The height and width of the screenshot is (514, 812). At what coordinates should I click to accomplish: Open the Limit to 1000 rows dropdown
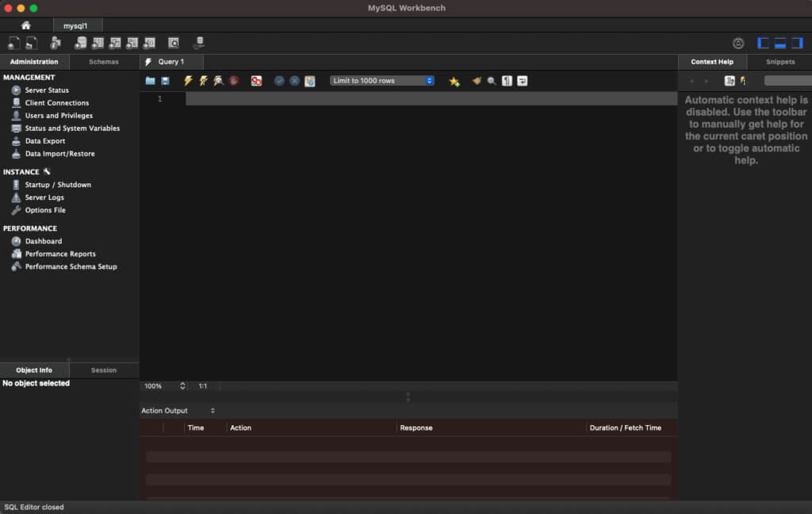click(382, 80)
